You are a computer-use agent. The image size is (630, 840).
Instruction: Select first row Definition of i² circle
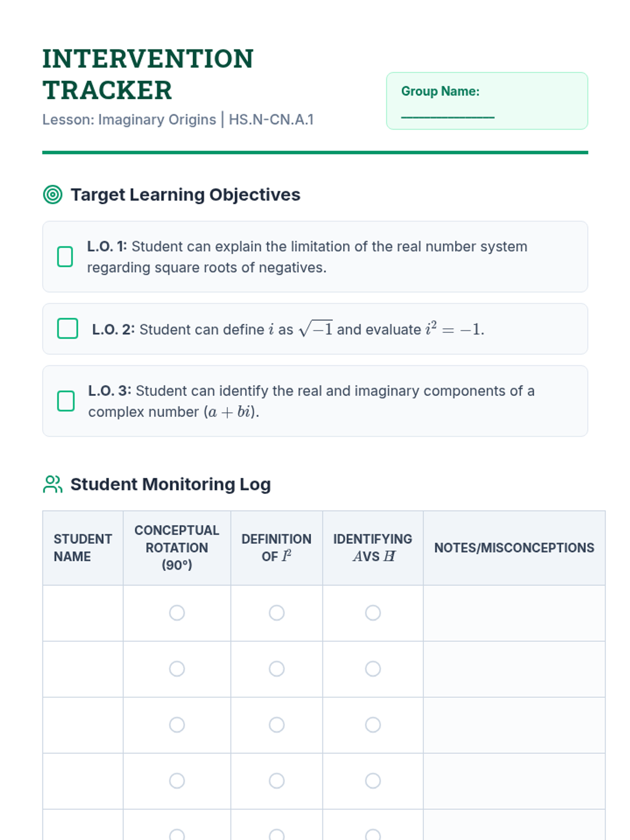tap(277, 613)
